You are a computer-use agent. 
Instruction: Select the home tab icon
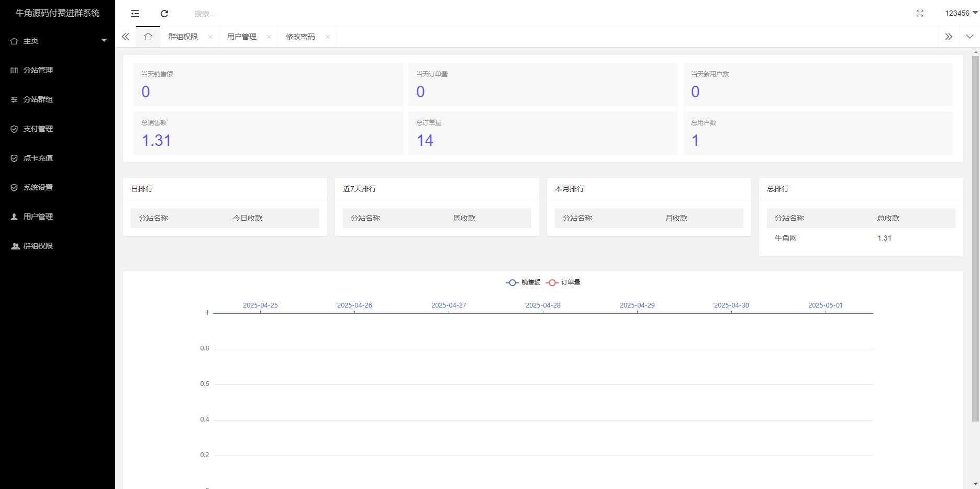pos(148,37)
